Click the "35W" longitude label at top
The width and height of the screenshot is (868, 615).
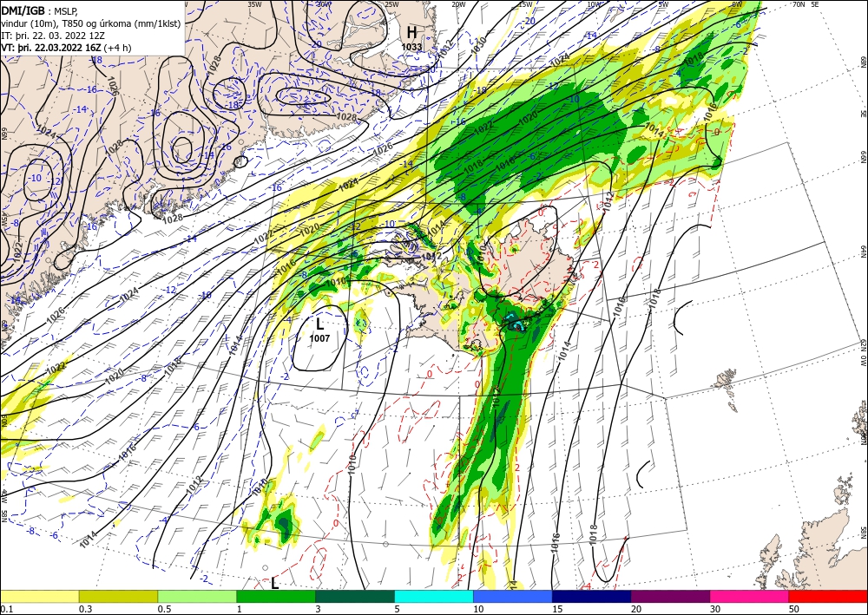(x=254, y=4)
